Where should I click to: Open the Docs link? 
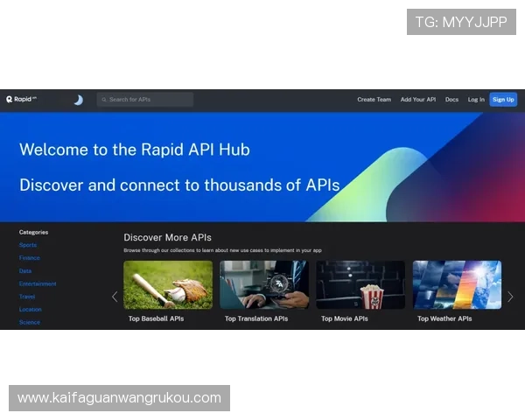pyautogui.click(x=451, y=100)
